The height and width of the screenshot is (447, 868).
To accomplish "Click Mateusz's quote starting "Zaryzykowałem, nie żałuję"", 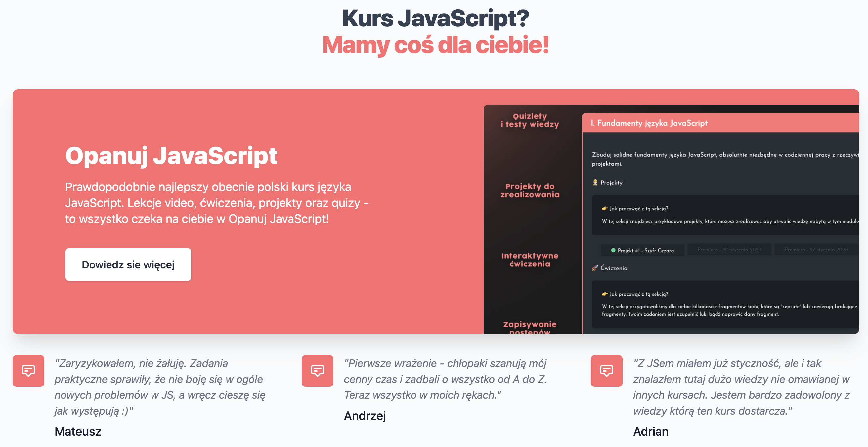I will tap(160, 387).
